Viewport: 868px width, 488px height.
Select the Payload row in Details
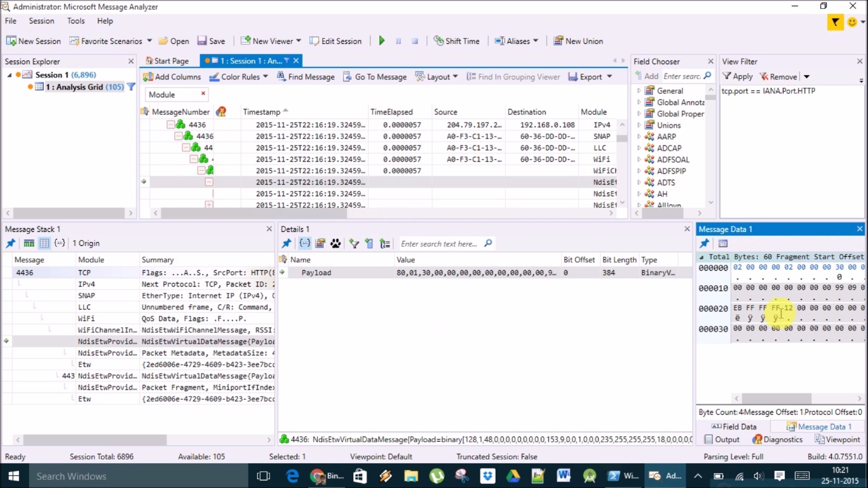pos(484,273)
